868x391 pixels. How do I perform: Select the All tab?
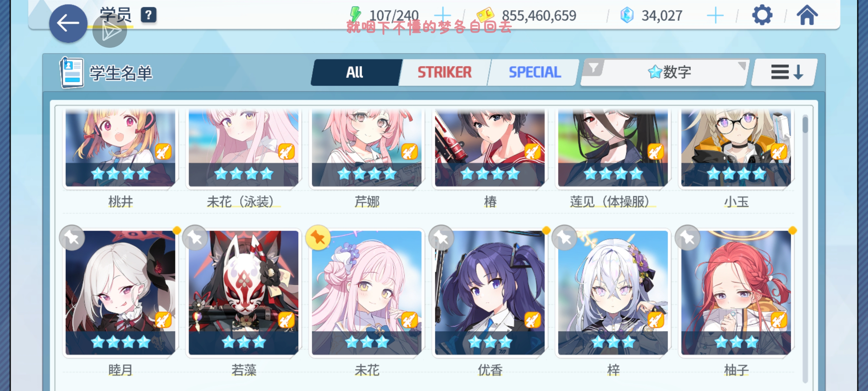click(354, 72)
